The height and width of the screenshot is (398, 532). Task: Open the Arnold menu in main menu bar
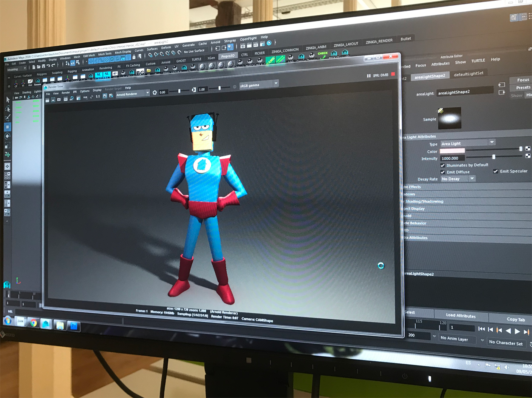(215, 42)
